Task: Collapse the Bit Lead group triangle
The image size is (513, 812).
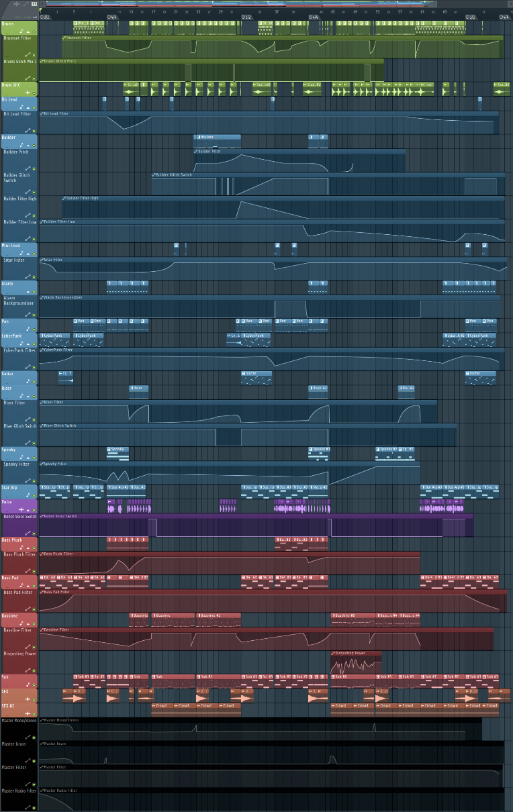Action: click(x=28, y=108)
